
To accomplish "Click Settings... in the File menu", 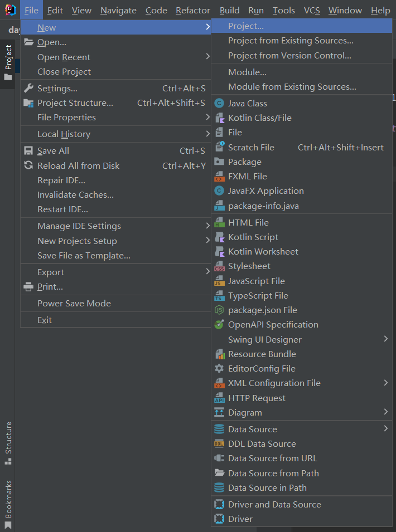I will (57, 89).
